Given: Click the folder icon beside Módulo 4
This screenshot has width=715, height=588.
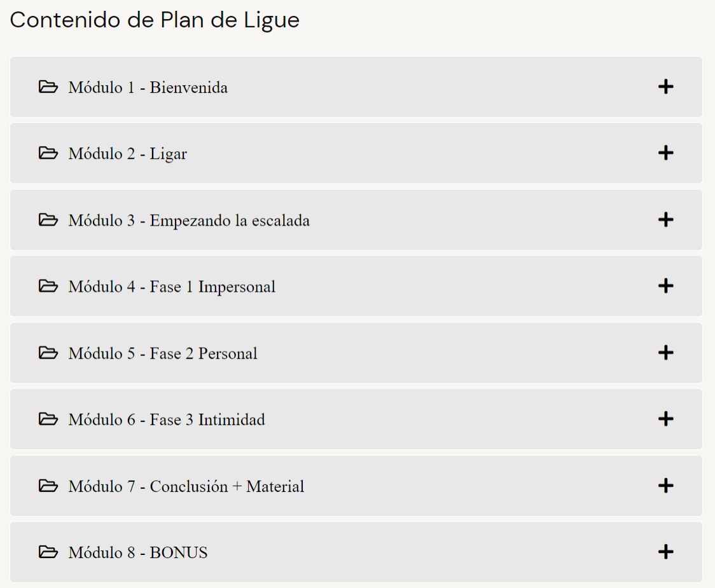Looking at the screenshot, I should coord(48,285).
